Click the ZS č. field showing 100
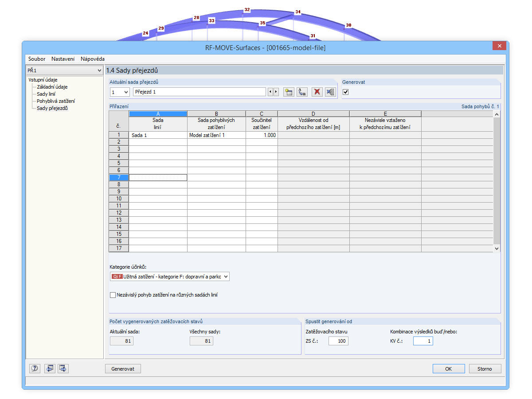 coord(338,341)
